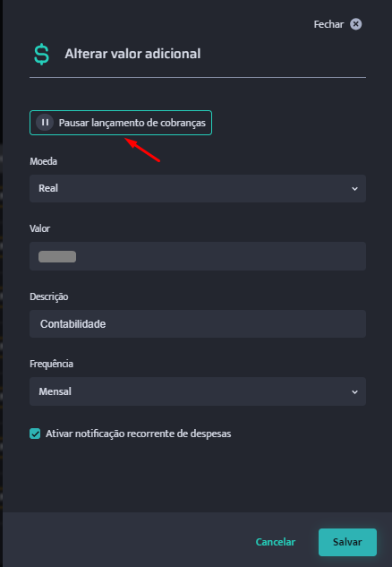Click the circular X close icon
Image resolution: width=392 pixels, height=567 pixels.
(355, 24)
